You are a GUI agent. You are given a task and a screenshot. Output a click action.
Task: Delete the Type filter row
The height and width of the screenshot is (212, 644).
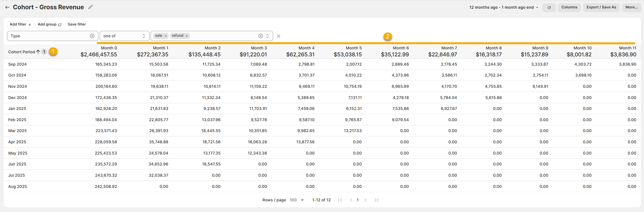(278, 36)
